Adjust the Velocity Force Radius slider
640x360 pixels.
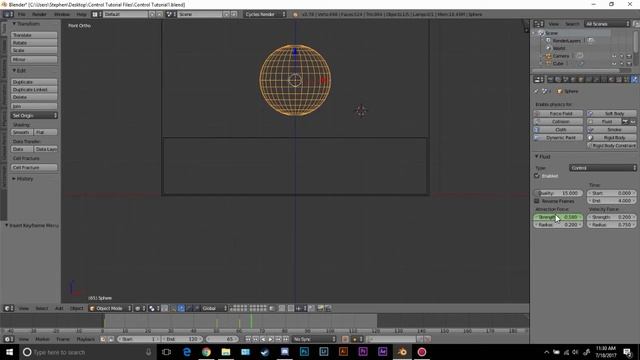tap(611, 225)
